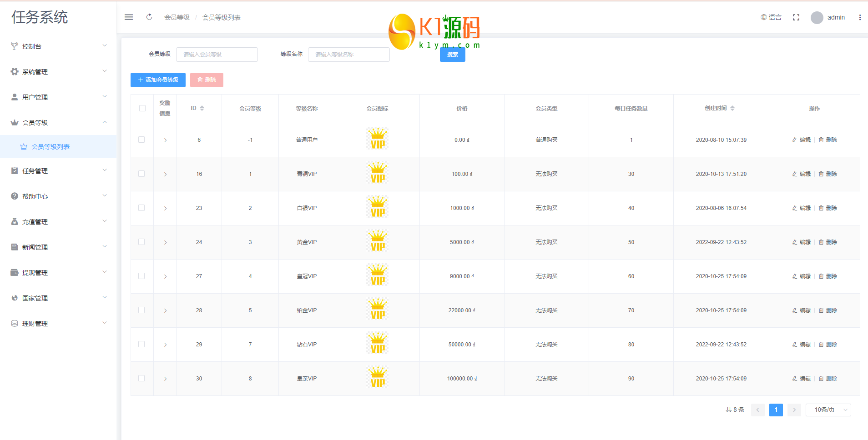
Task: Expand reward info for 黄金VIP row
Action: click(x=165, y=242)
